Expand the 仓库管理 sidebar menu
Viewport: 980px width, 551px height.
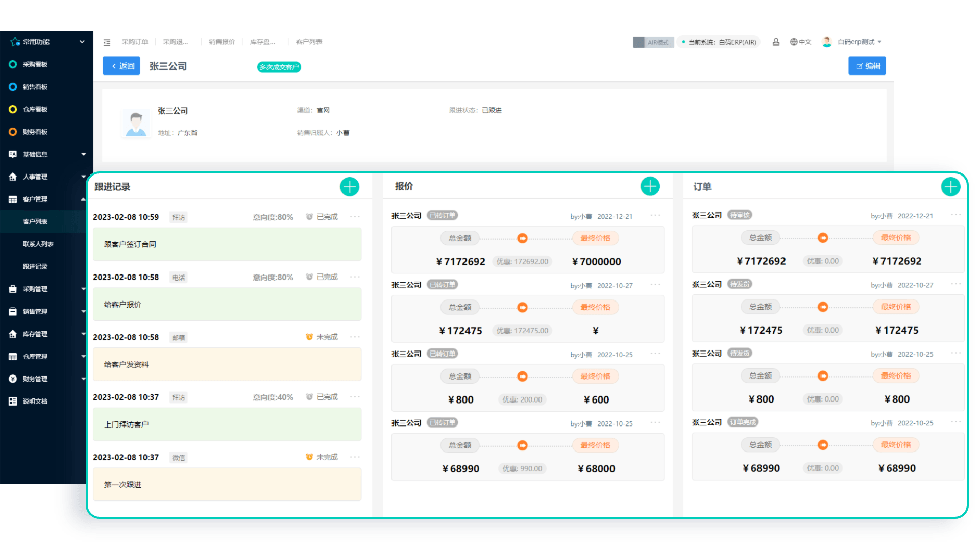83,356
